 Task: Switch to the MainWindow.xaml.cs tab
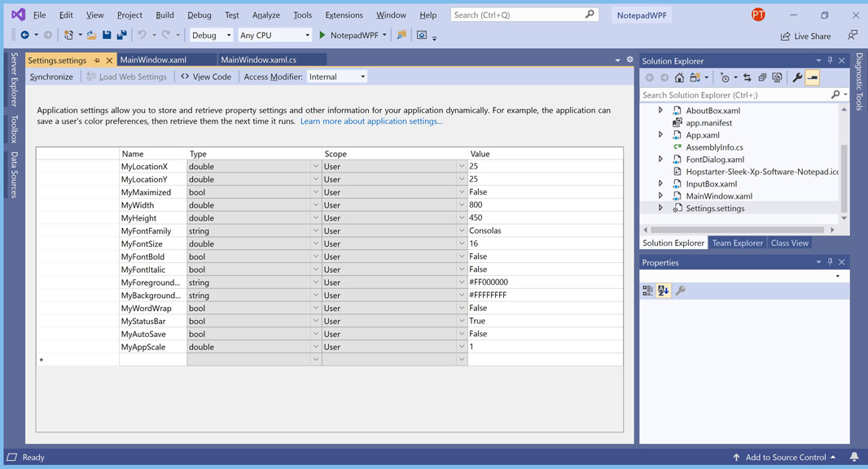[x=259, y=59]
